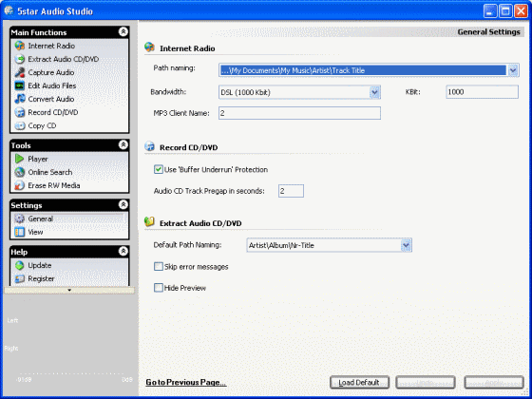
Task: Click the Capture Audio microphone icon
Action: click(x=20, y=72)
